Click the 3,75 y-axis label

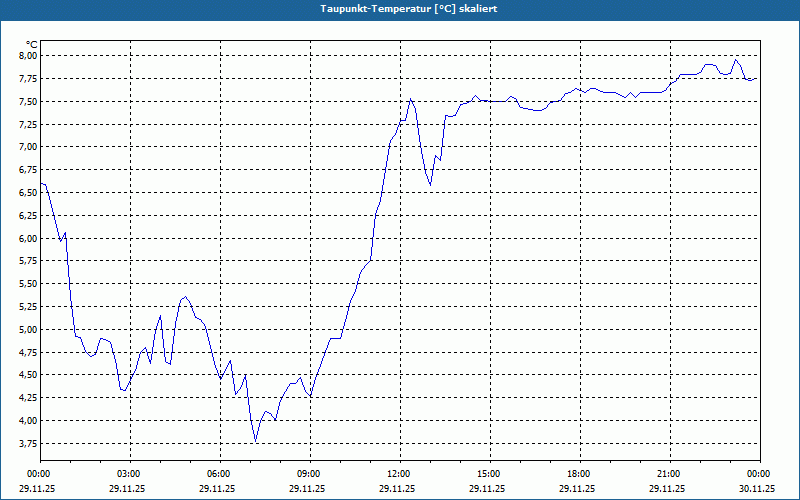coord(29,444)
